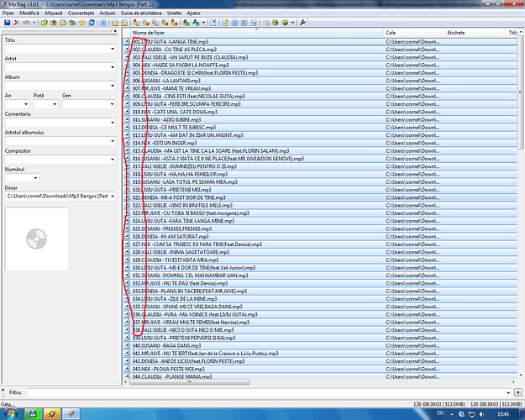Screen dimensions: 525x420
Task: Open the Mp3tag taskbar button with red checkmark
Action: click(x=71, y=413)
